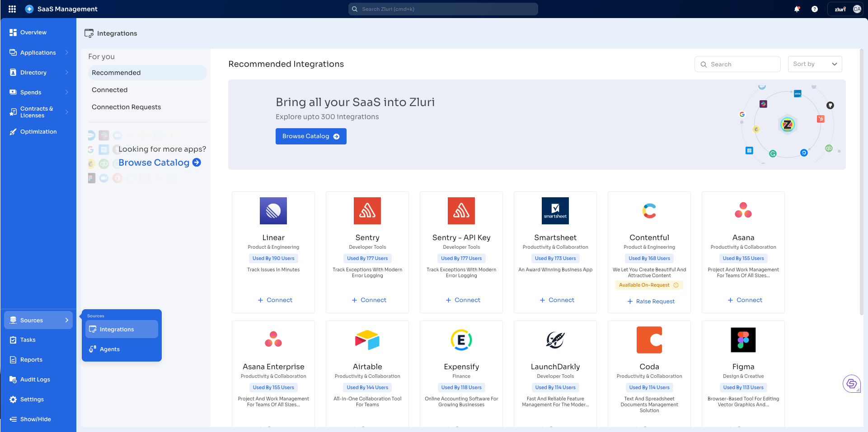
Task: Click the blue Browse Catalog banner button
Action: tap(311, 136)
